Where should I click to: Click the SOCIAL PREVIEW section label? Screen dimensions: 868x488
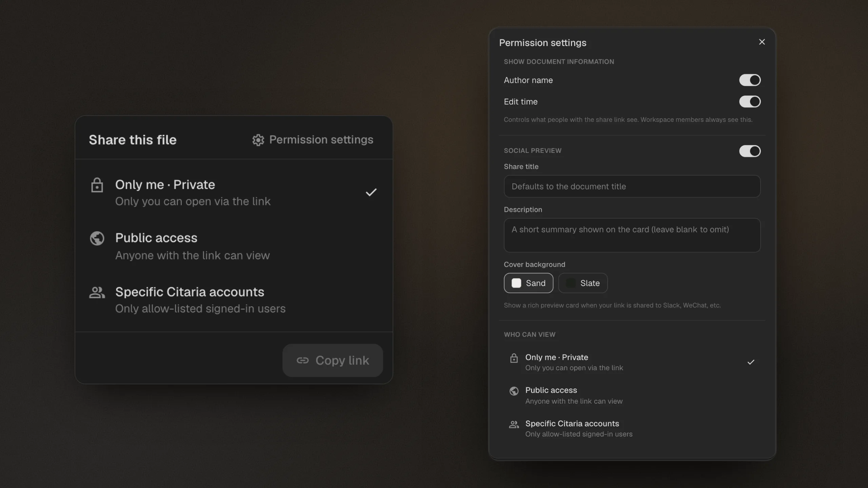[532, 150]
